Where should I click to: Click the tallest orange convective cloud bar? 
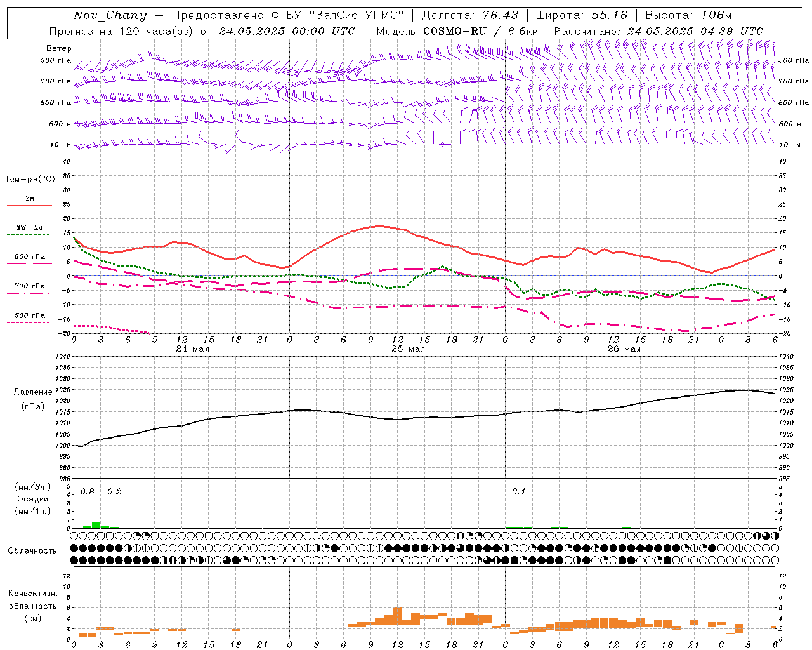tap(398, 616)
